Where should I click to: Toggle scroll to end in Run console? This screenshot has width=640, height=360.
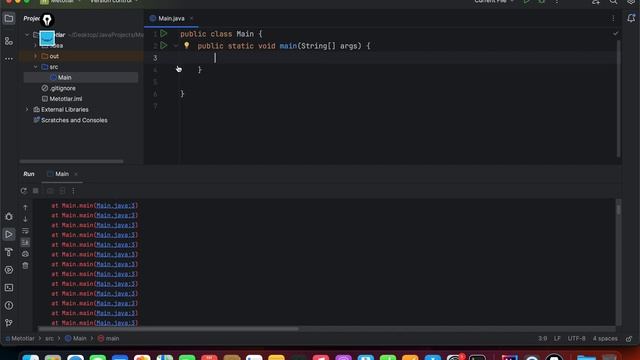click(x=25, y=242)
